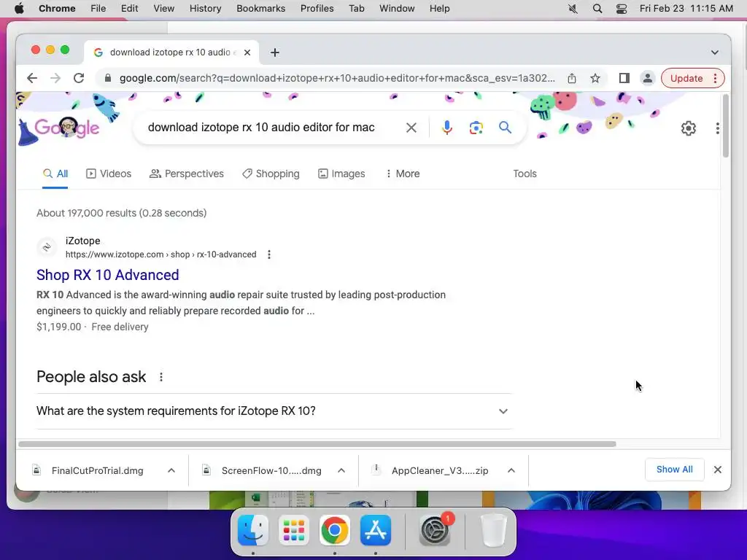
Task: Open ScreenFlow dmg download options chevron
Action: (x=341, y=470)
